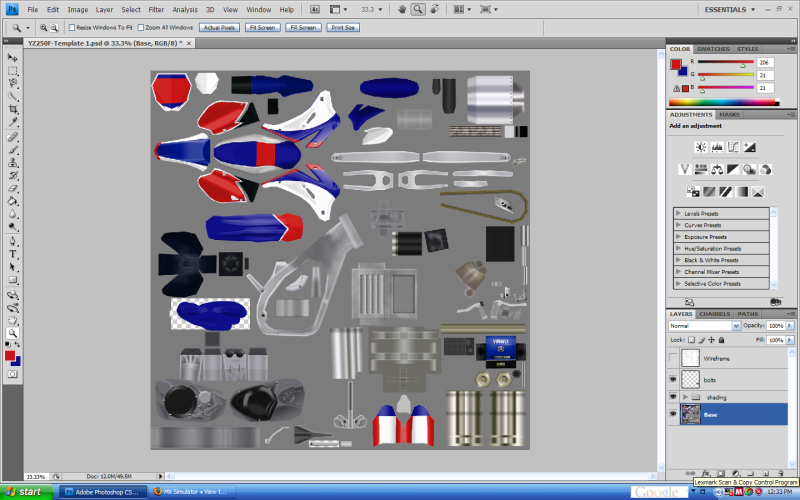Select the Move tool
800x500 pixels.
[12, 58]
